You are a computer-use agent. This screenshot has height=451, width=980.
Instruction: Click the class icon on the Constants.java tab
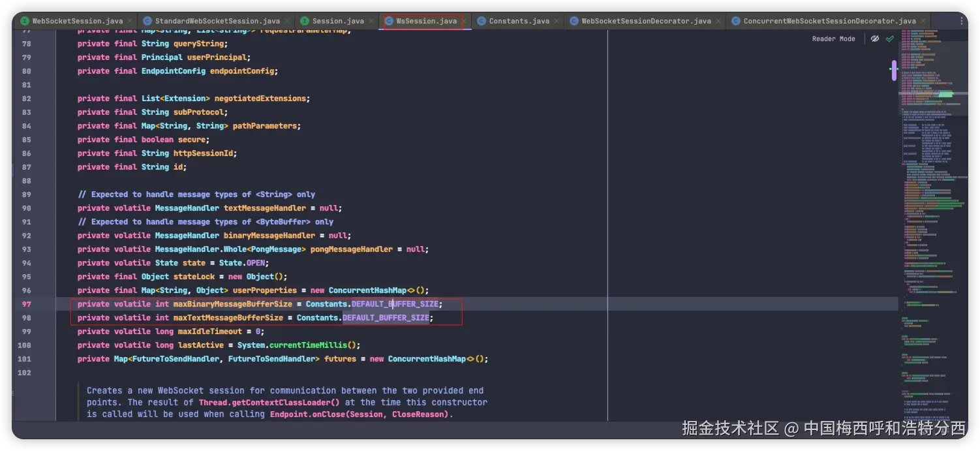tap(482, 21)
